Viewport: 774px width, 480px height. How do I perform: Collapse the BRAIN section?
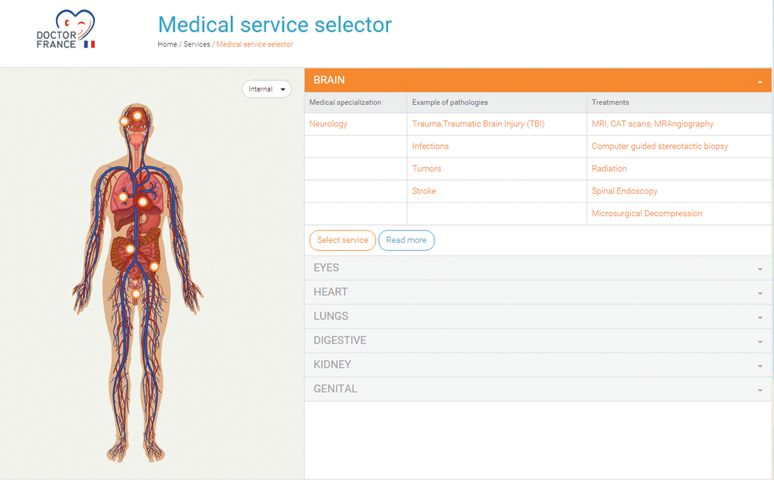coord(538,80)
